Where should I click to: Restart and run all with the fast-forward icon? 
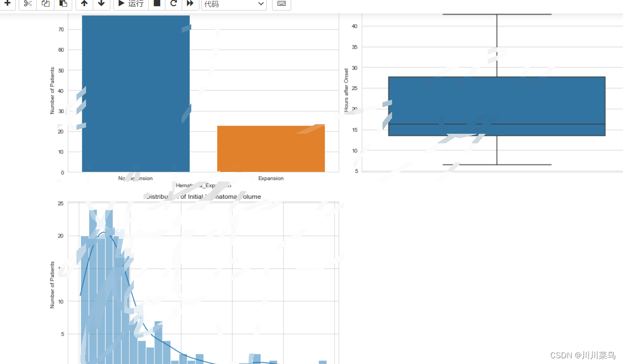(x=190, y=3)
